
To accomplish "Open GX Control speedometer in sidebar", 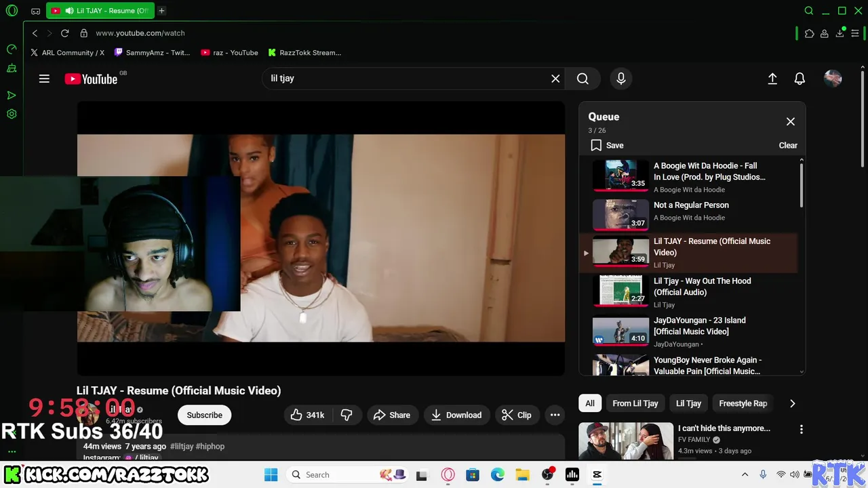I will tap(12, 49).
